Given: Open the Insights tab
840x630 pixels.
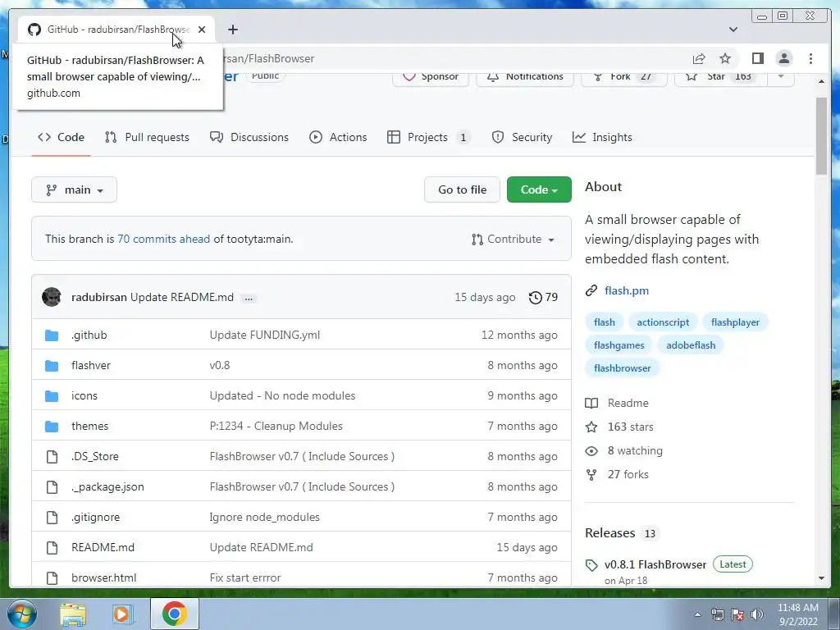Looking at the screenshot, I should 602,137.
